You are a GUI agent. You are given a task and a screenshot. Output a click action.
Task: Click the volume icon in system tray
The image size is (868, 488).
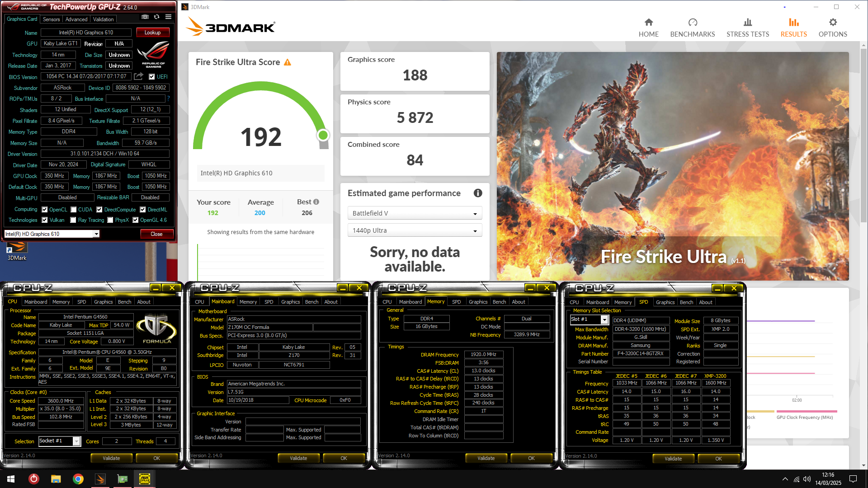807,479
